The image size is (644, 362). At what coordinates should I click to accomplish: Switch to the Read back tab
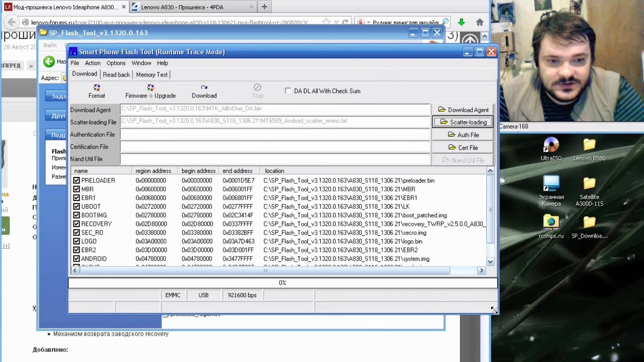pos(116,74)
